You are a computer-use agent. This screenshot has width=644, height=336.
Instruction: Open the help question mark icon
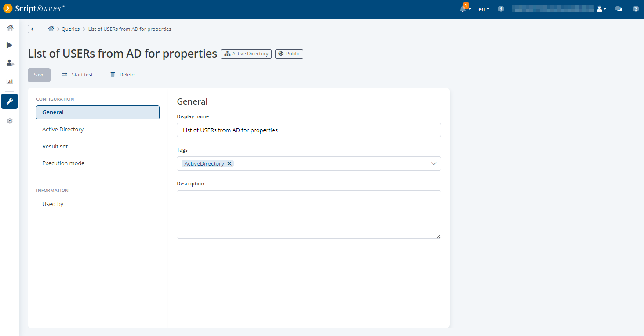[636, 9]
